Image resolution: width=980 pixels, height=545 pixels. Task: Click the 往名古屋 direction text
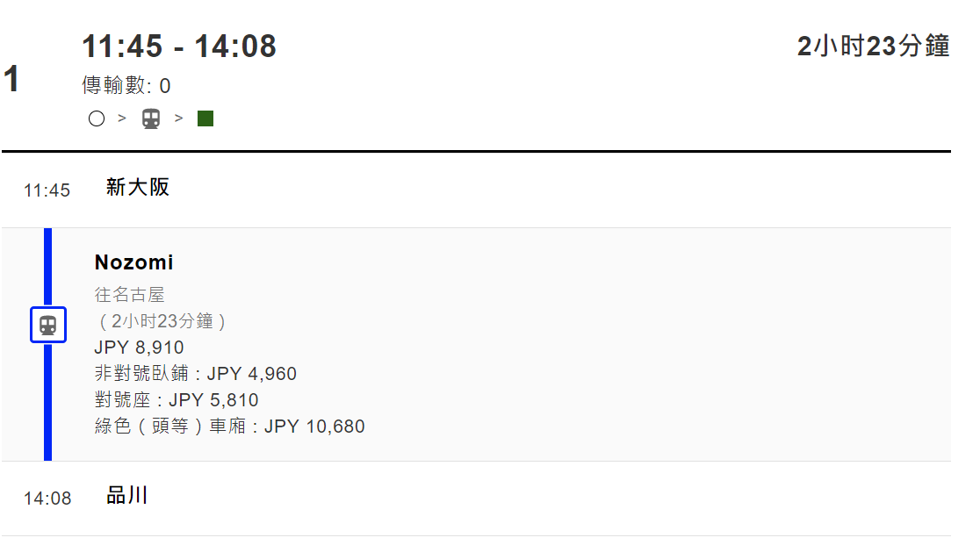coord(130,295)
